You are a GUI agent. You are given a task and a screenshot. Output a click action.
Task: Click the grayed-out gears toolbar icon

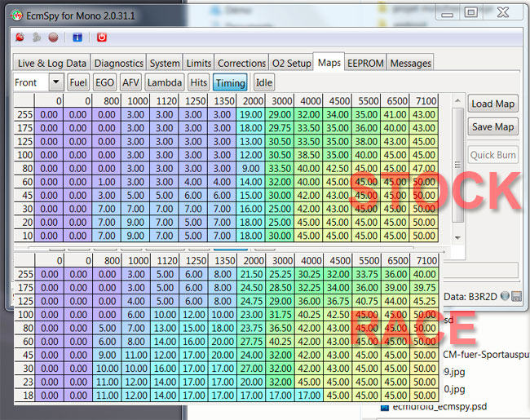37,38
